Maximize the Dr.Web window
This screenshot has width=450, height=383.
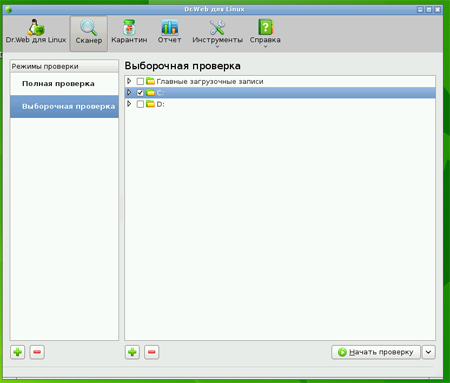pos(429,10)
